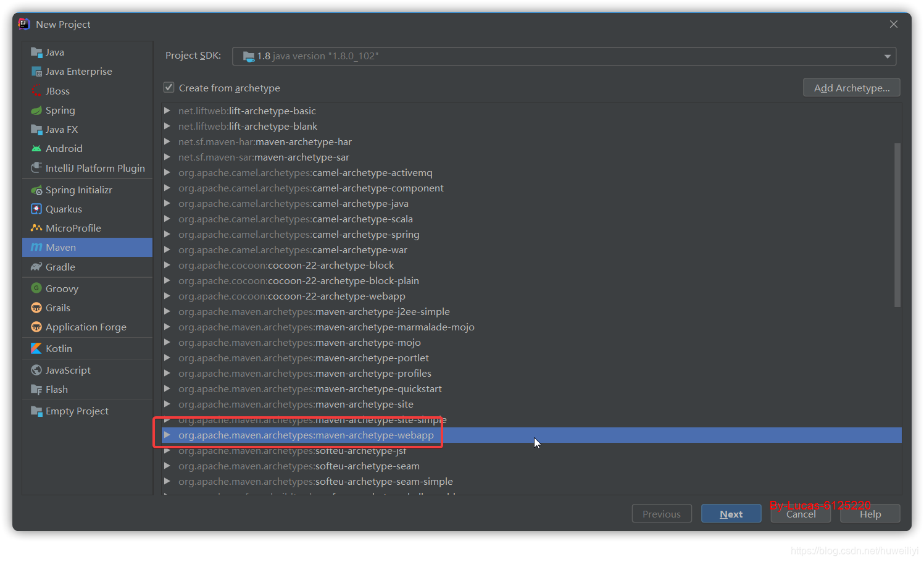Click Add Archetype button
Image resolution: width=924 pixels, height=562 pixels.
852,88
